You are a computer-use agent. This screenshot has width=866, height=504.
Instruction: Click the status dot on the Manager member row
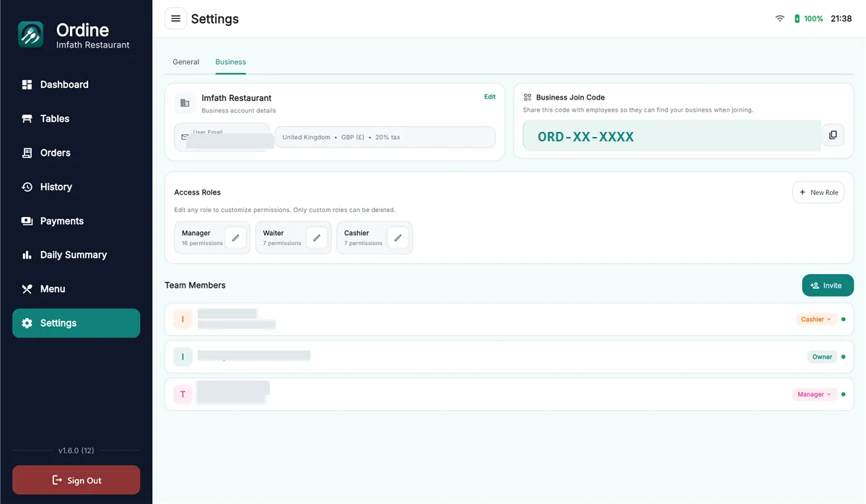click(x=844, y=394)
